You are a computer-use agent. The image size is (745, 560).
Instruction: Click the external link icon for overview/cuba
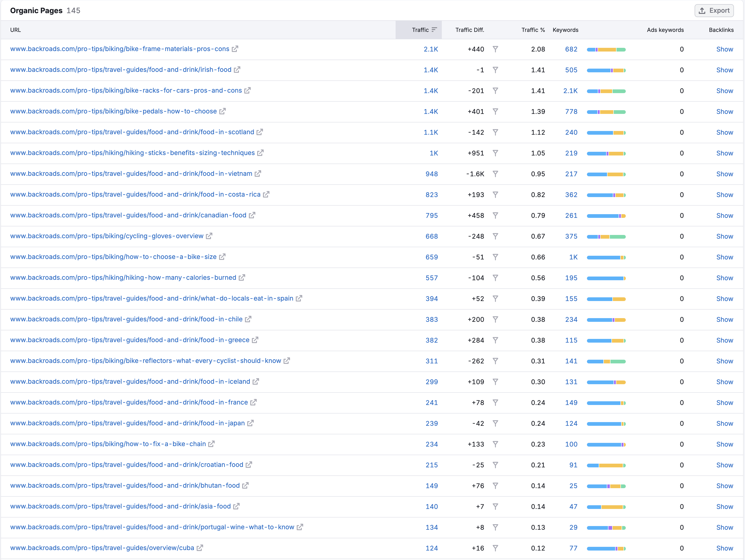(x=199, y=548)
